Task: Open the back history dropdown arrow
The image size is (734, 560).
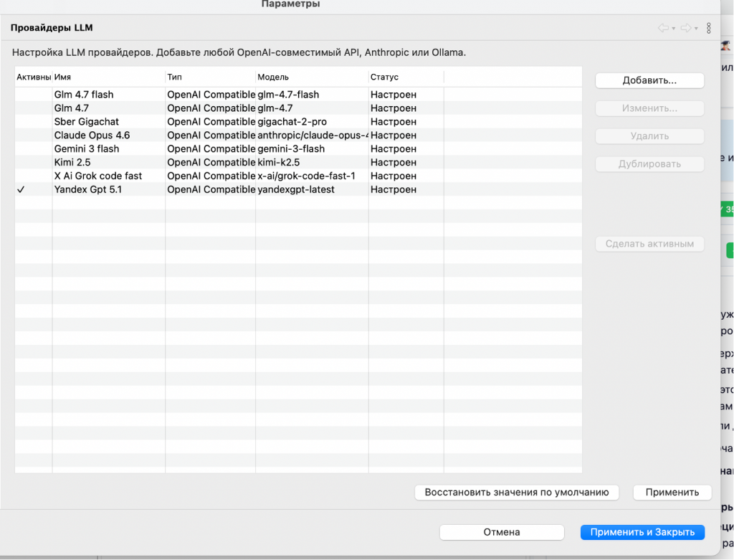Action: pos(674,29)
